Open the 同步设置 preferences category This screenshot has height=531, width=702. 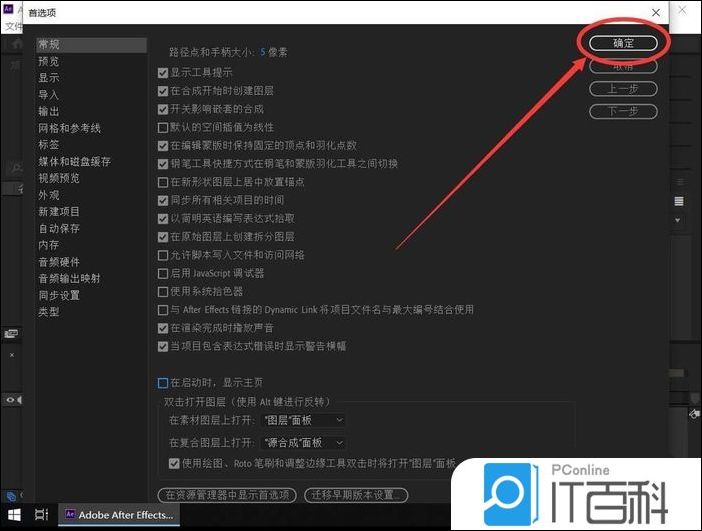click(59, 295)
